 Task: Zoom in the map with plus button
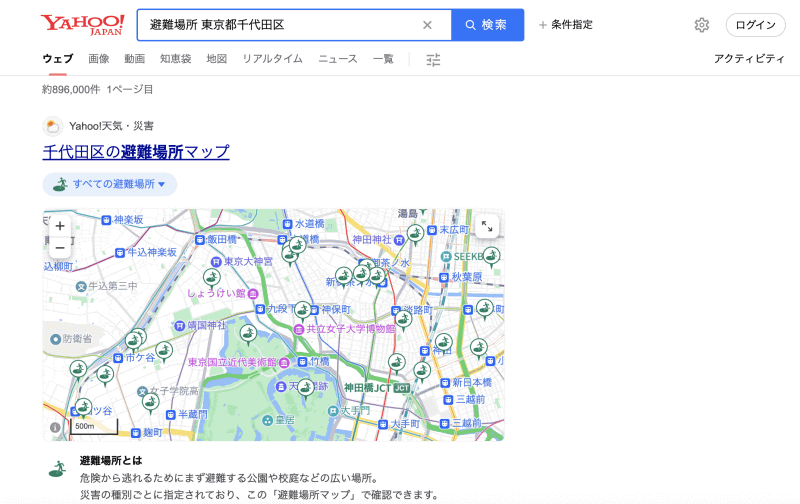60,225
